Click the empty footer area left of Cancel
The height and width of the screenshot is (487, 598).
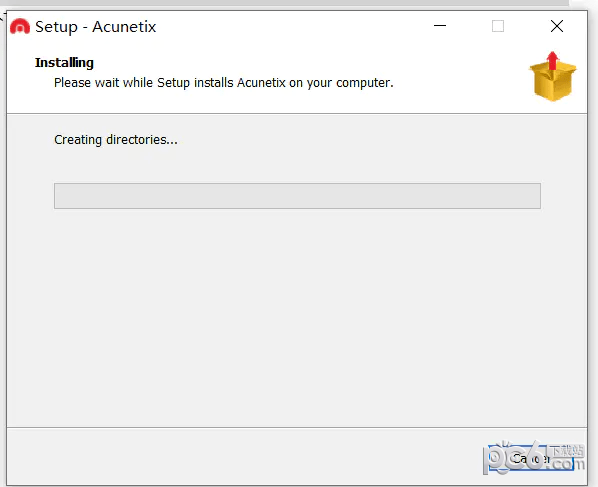244,457
